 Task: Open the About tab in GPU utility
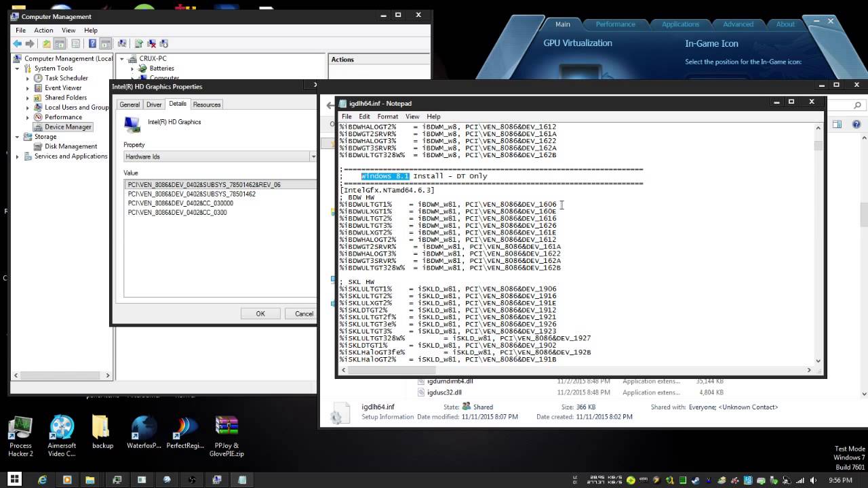point(785,24)
